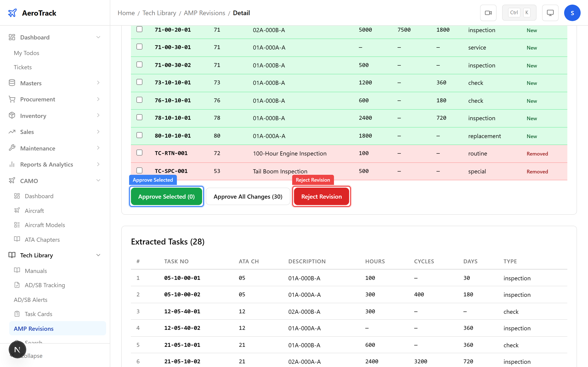Open the Ctrl K command search
Image resolution: width=588 pixels, height=367 pixels.
point(519,13)
